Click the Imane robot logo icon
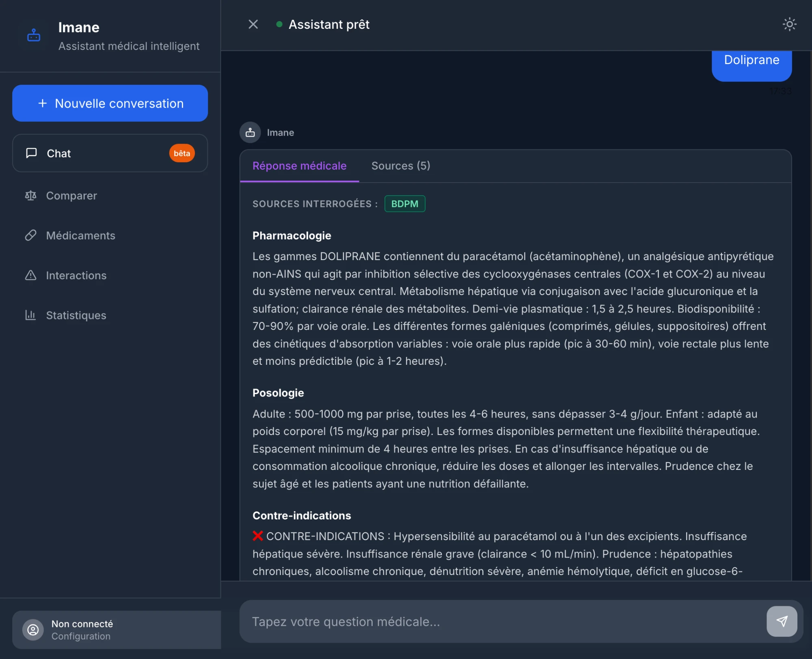The height and width of the screenshot is (659, 812). [34, 35]
